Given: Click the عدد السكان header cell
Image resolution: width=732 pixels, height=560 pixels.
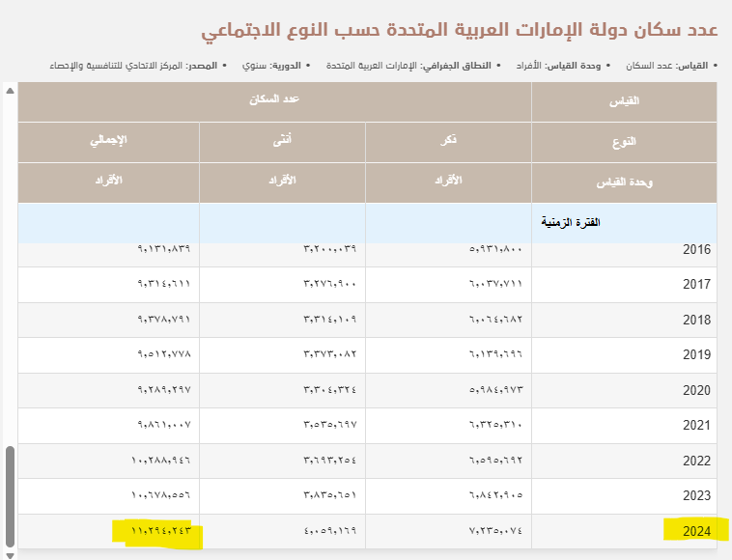Looking at the screenshot, I should 274,101.
